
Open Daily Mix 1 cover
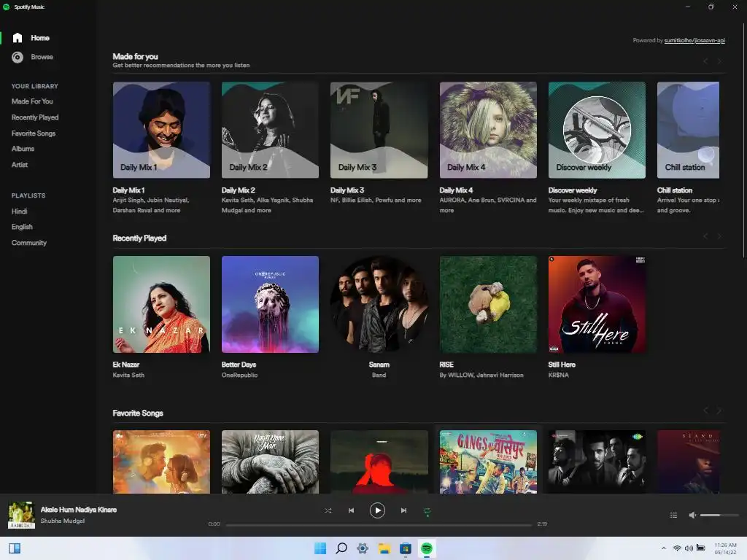pyautogui.click(x=161, y=130)
